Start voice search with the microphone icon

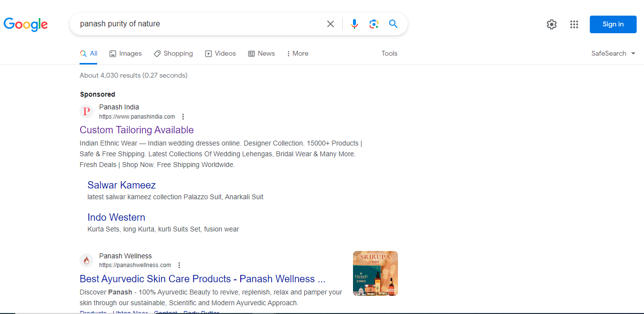354,24
